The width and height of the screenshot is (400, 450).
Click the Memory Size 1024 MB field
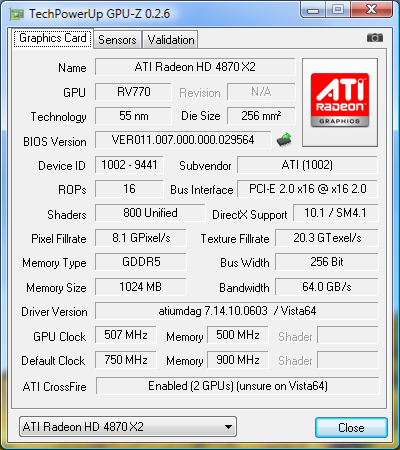[x=141, y=287]
